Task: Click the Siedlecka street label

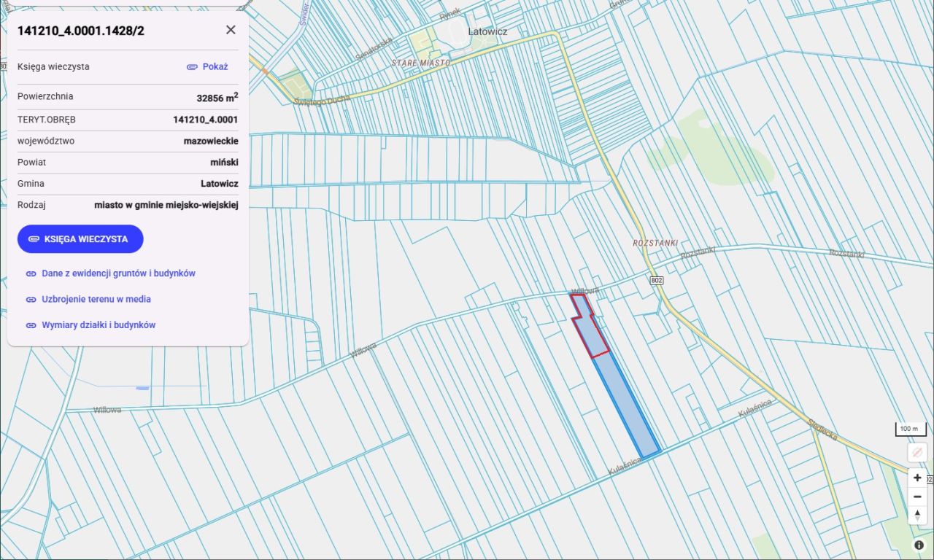Action: (823, 429)
